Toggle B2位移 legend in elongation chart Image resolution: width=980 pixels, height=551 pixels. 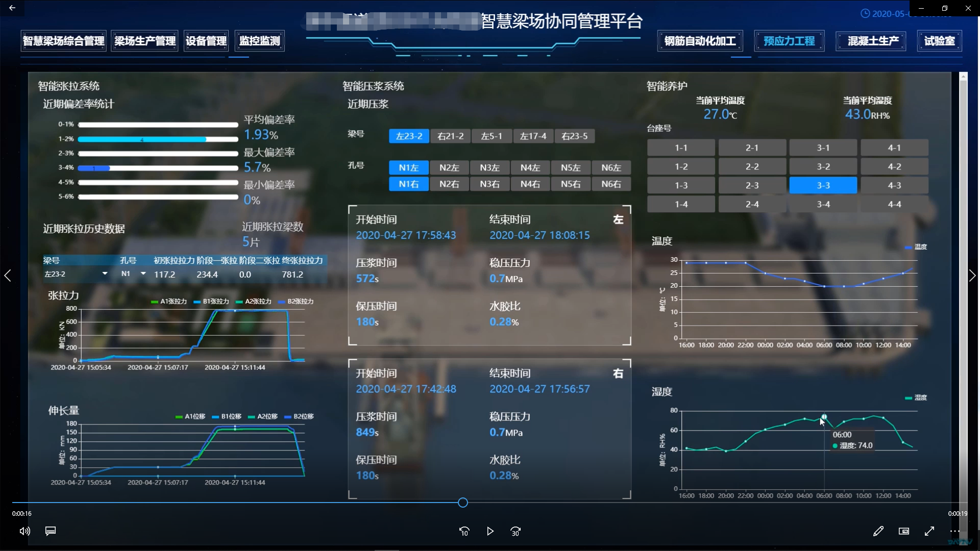[x=299, y=417]
